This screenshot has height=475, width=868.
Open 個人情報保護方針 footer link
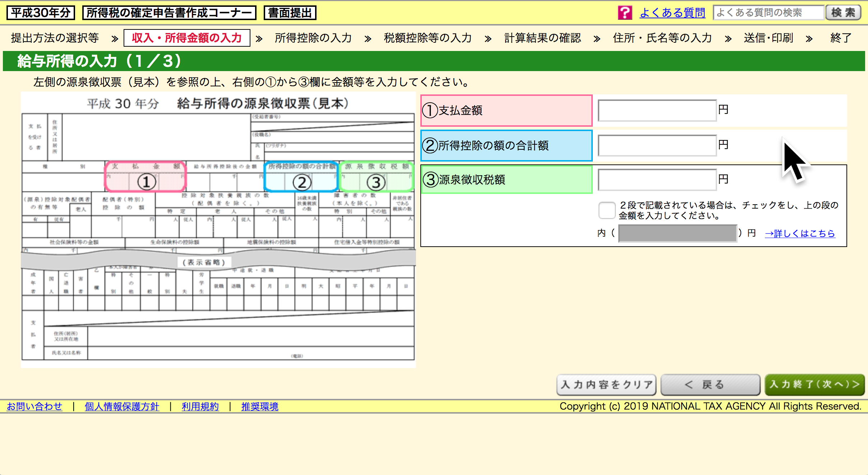point(122,406)
